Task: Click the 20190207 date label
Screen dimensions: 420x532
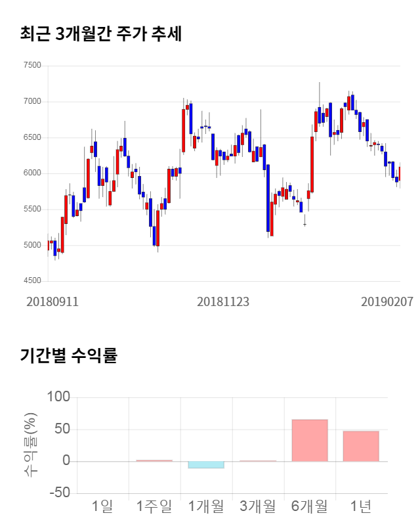Action: pos(387,301)
